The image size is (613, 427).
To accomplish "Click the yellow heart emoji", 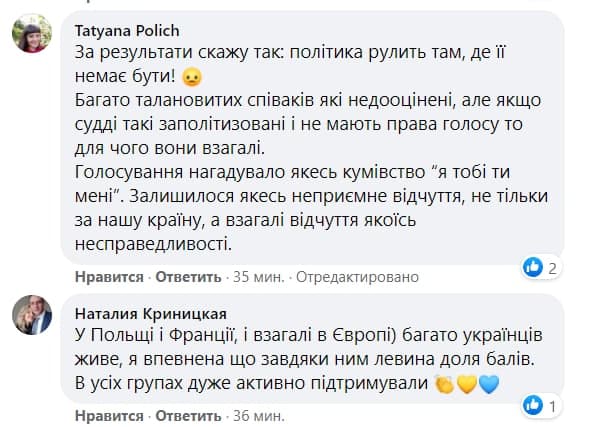I will pyautogui.click(x=466, y=385).
